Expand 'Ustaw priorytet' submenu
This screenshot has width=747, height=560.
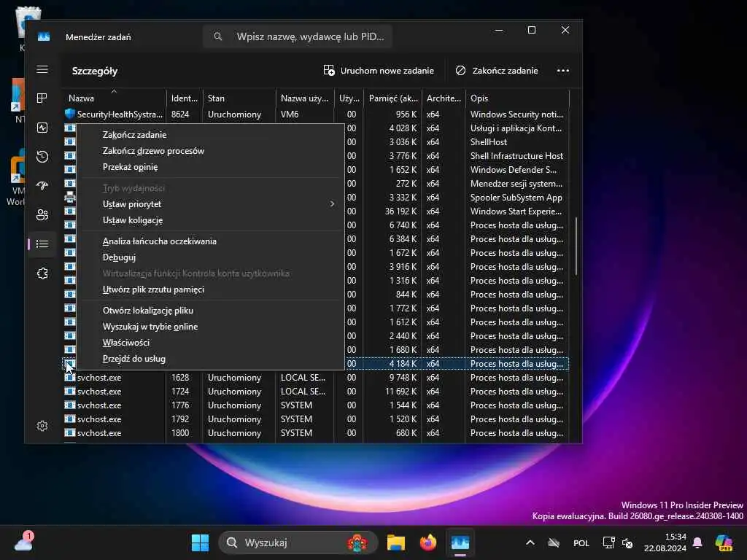[x=210, y=204]
